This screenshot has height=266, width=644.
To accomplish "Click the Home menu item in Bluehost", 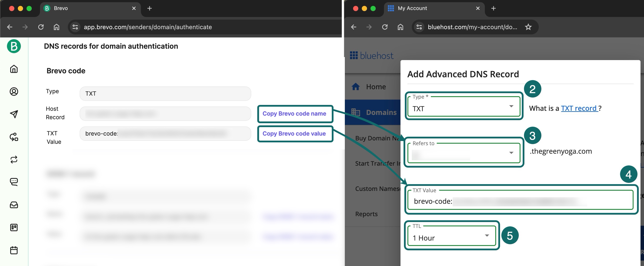I will click(375, 86).
